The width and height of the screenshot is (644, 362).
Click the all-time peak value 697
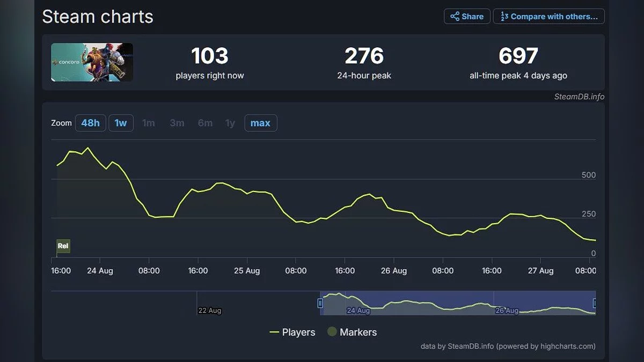tap(518, 56)
